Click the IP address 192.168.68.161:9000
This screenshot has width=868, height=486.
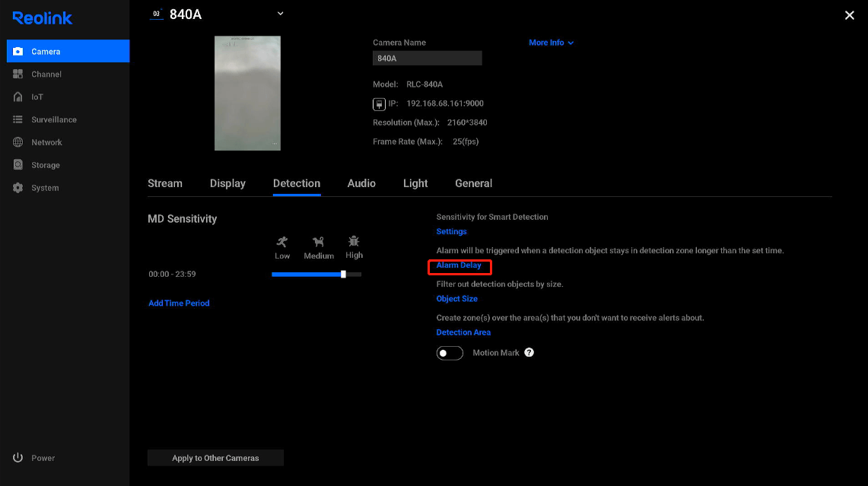pos(445,103)
